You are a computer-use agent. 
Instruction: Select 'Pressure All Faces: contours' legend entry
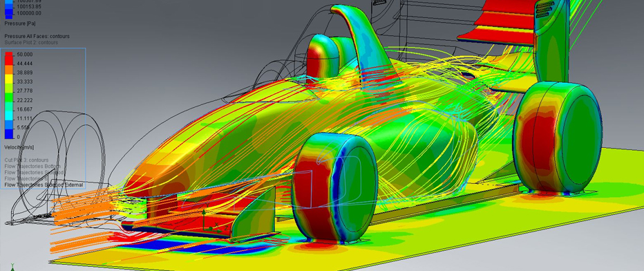(37, 36)
